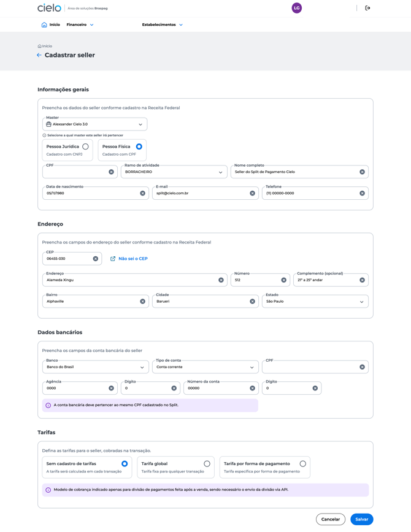Go back using the arrow beside Cadastrar seller
This screenshot has height=532, width=411.
tap(39, 55)
